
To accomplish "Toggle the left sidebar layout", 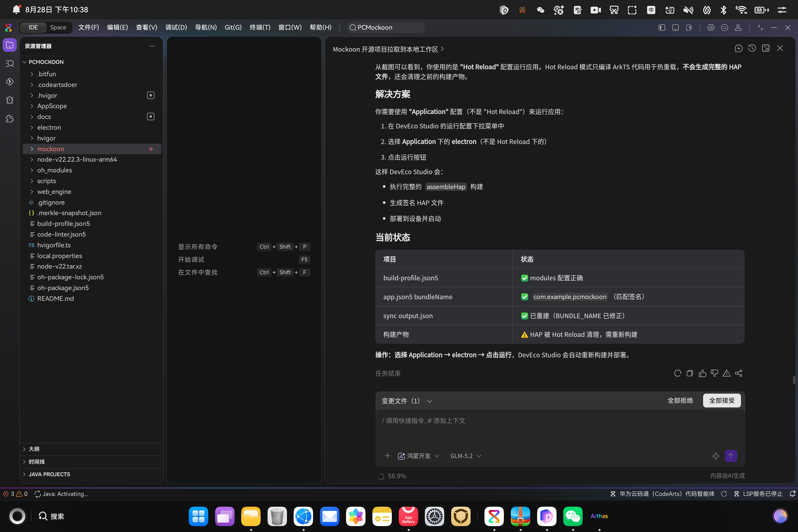I will tap(662, 27).
